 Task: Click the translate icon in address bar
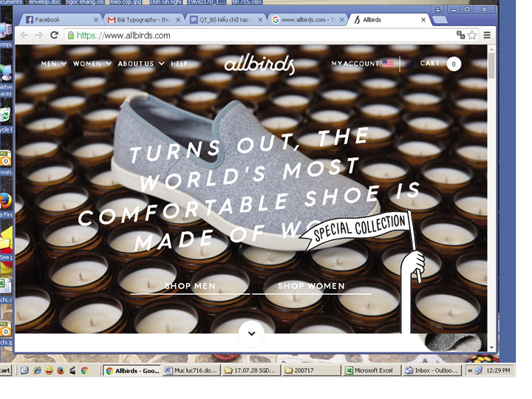pyautogui.click(x=460, y=35)
